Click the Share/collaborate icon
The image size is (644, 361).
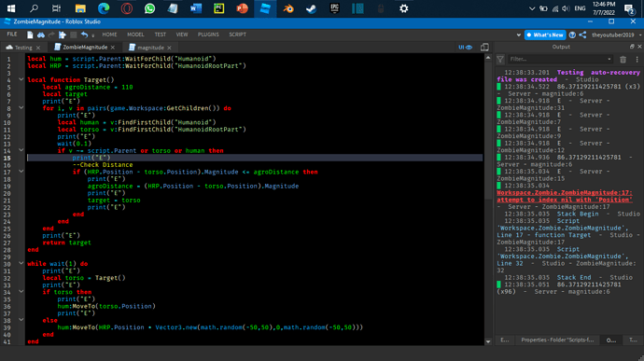coord(582,35)
